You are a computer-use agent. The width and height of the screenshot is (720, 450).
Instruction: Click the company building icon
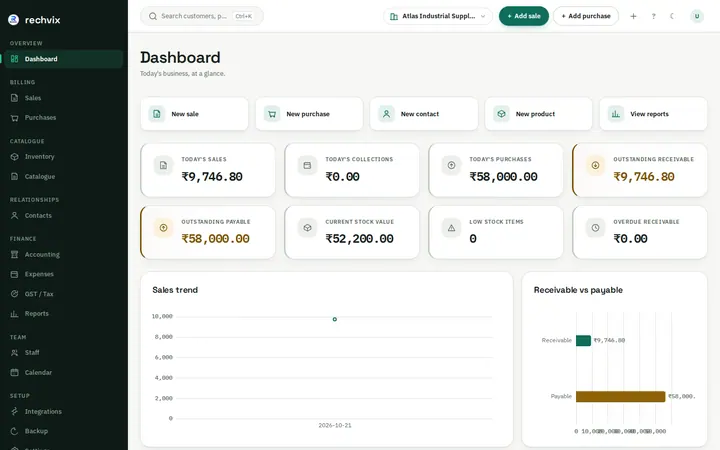click(x=394, y=17)
